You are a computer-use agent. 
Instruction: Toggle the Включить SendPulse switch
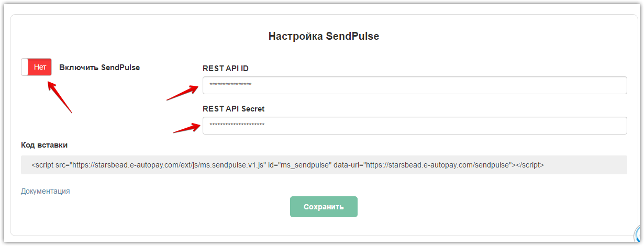(36, 67)
